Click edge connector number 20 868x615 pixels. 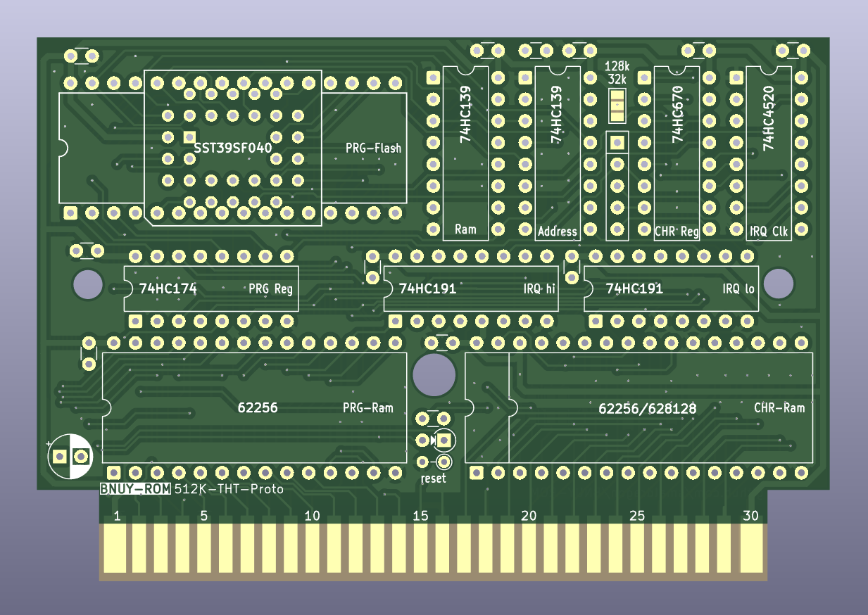528,516
